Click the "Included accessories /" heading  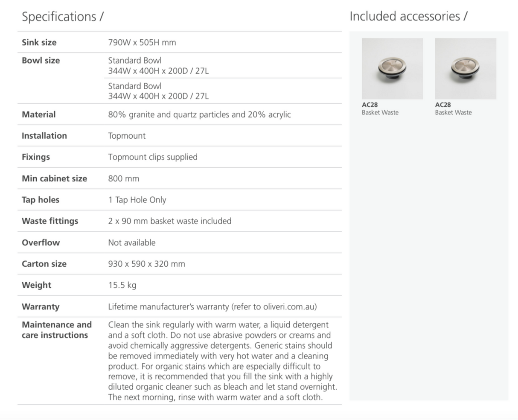click(x=408, y=16)
